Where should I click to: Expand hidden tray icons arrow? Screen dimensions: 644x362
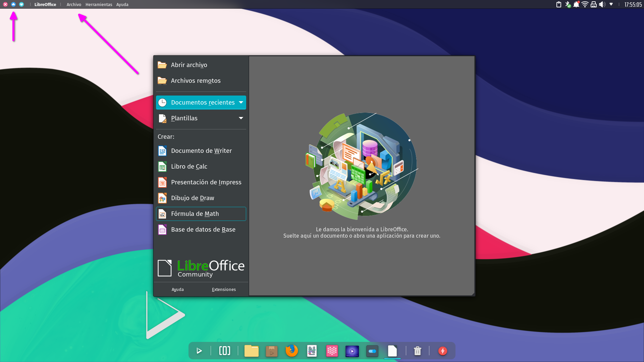[x=611, y=4]
